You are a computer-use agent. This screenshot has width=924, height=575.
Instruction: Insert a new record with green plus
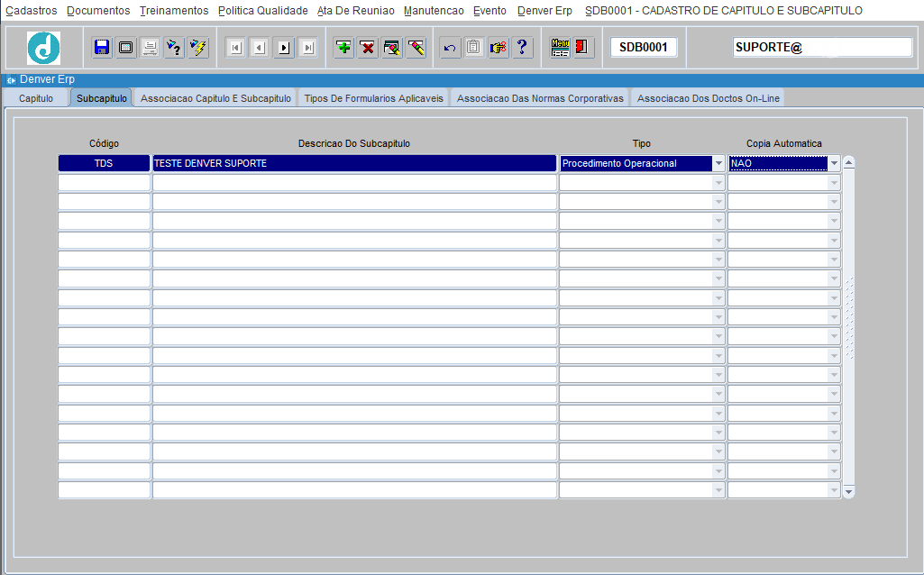(343, 47)
